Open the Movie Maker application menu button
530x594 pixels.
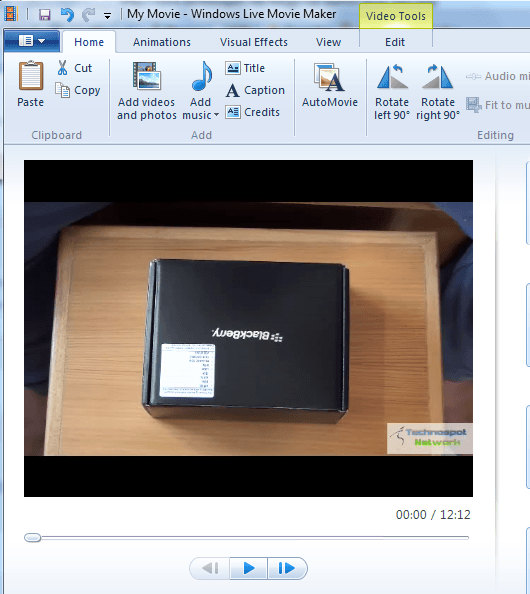pos(32,41)
